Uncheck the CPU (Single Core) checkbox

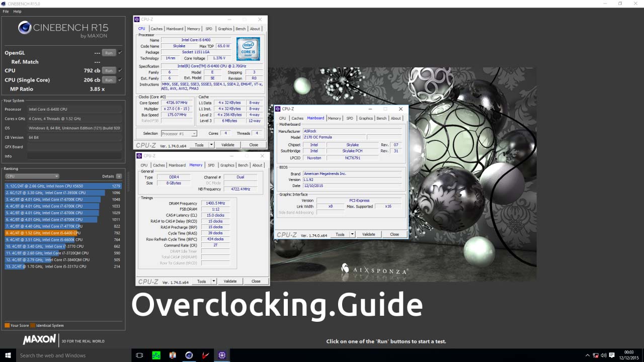(120, 80)
